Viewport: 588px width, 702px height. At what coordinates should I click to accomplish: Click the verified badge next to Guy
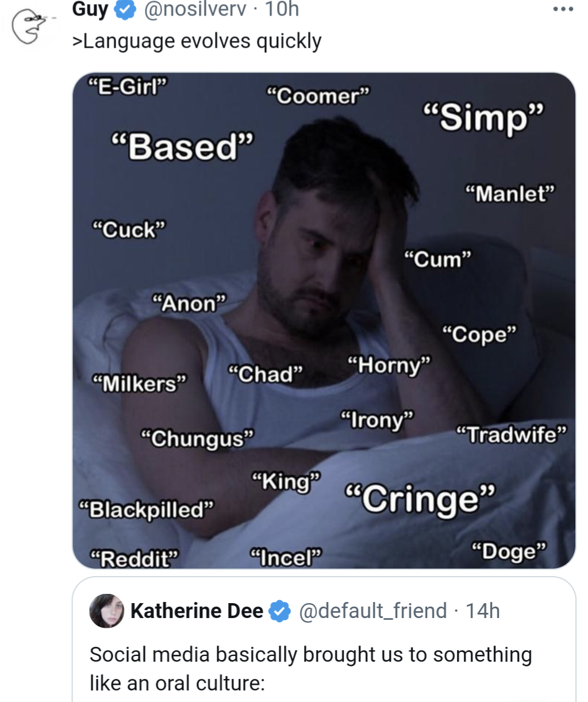click(125, 10)
